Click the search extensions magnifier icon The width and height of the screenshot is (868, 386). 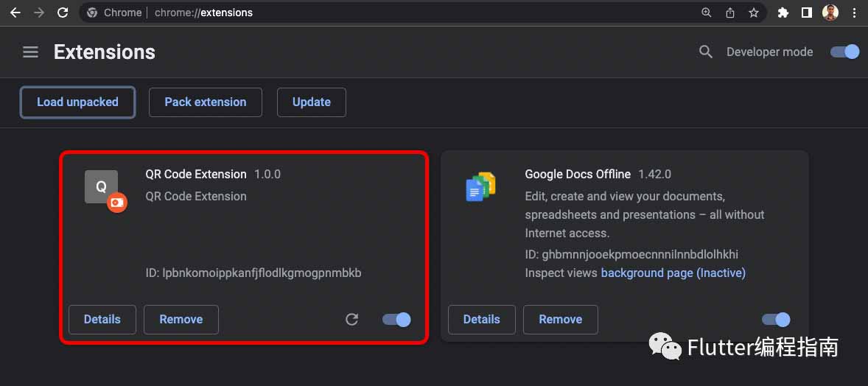706,52
